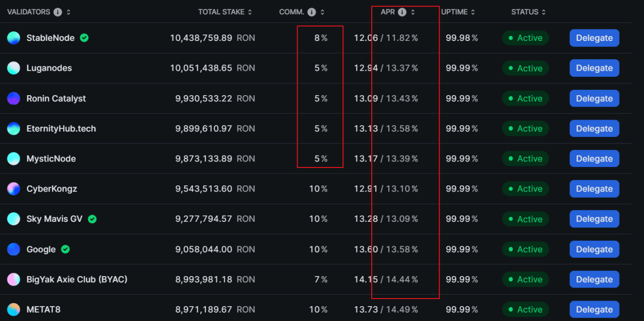Open the BigYak Axie Club (BYAC) name

tap(77, 279)
